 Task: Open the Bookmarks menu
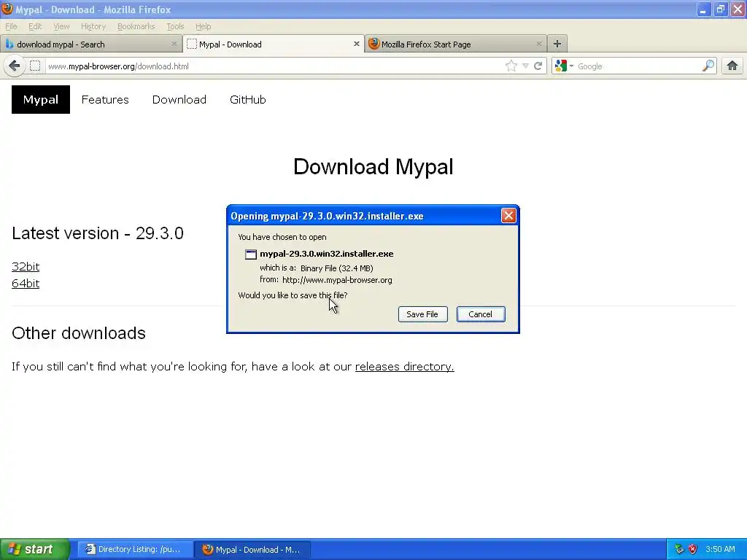pyautogui.click(x=136, y=26)
